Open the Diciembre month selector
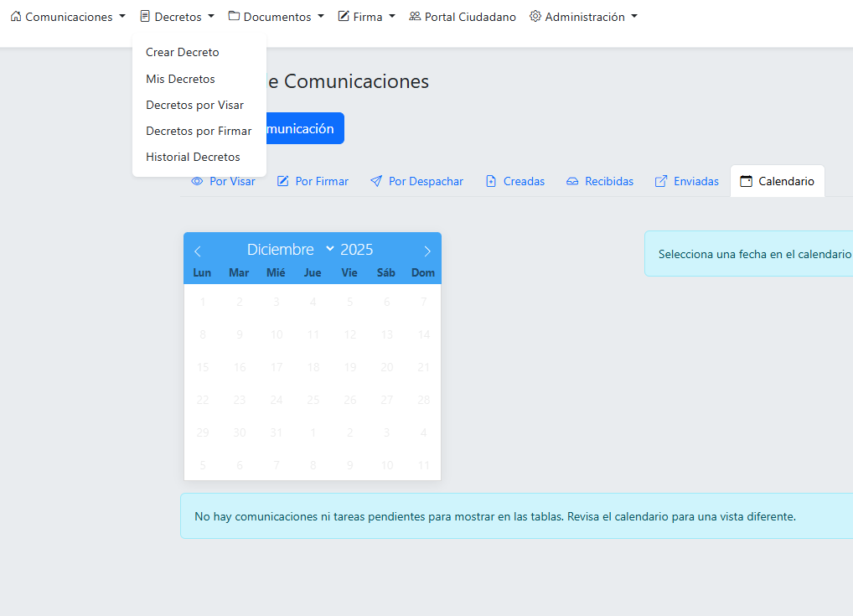 coord(290,250)
